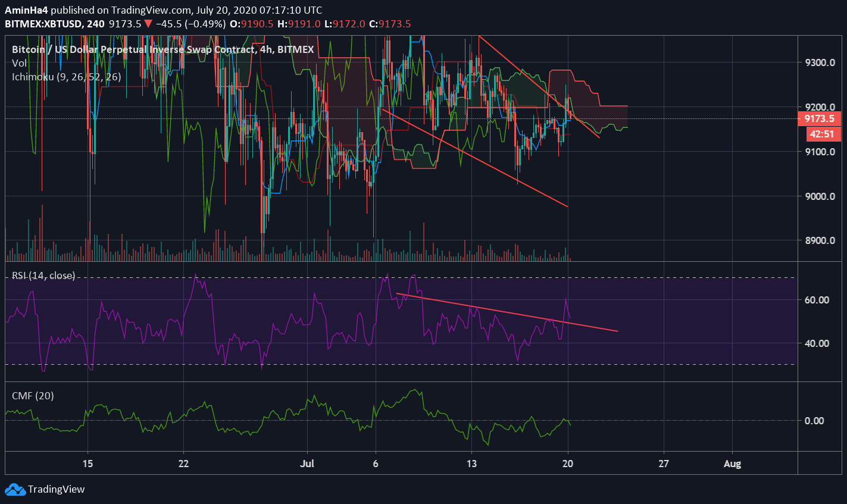Click the change value −45.5 (−0.49%)

pos(190,24)
